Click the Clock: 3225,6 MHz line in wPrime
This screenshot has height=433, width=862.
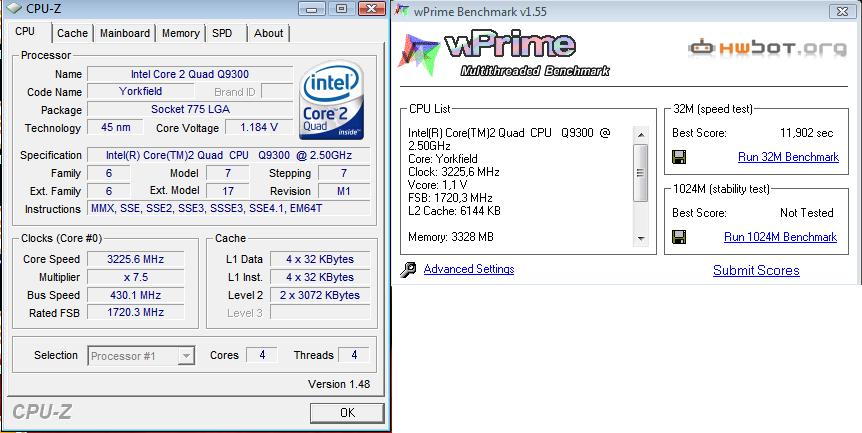(454, 172)
